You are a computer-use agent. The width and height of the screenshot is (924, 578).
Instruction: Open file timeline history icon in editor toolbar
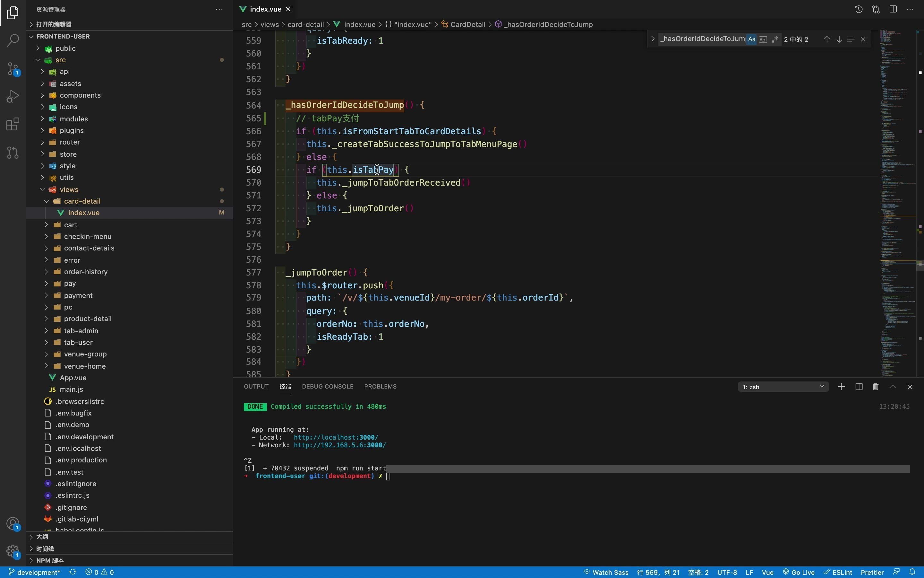[x=858, y=9]
